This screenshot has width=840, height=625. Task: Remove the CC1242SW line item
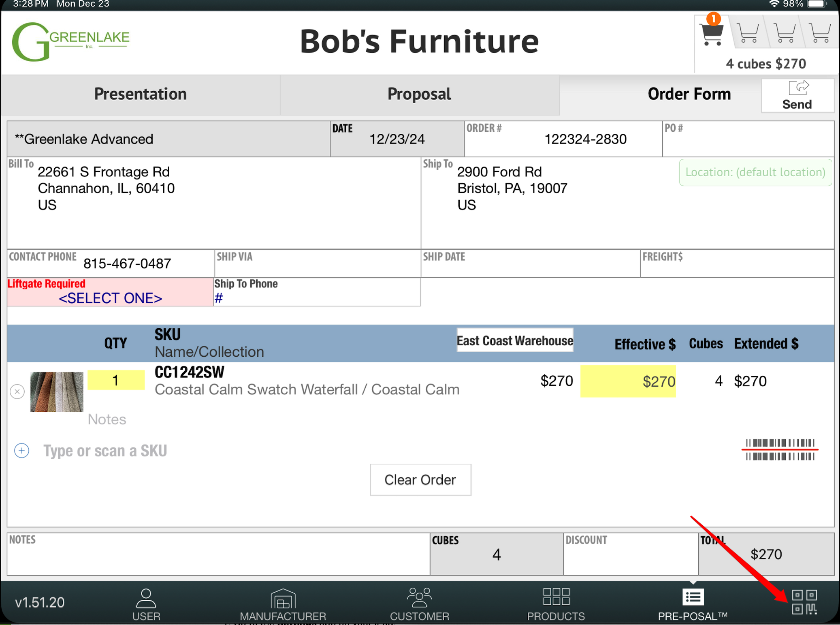point(17,392)
